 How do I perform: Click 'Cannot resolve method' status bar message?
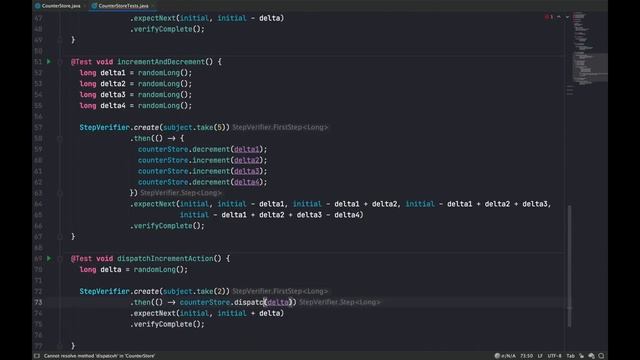(x=99, y=356)
